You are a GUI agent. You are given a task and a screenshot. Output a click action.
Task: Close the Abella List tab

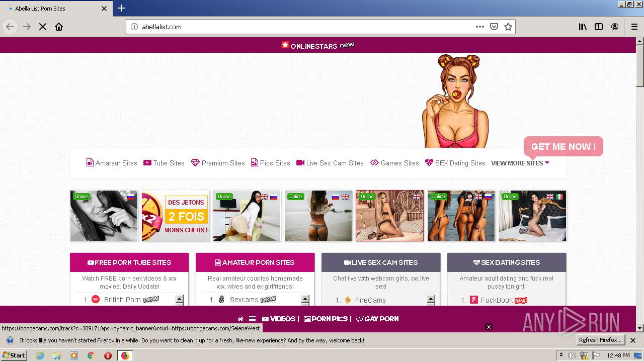[x=104, y=9]
